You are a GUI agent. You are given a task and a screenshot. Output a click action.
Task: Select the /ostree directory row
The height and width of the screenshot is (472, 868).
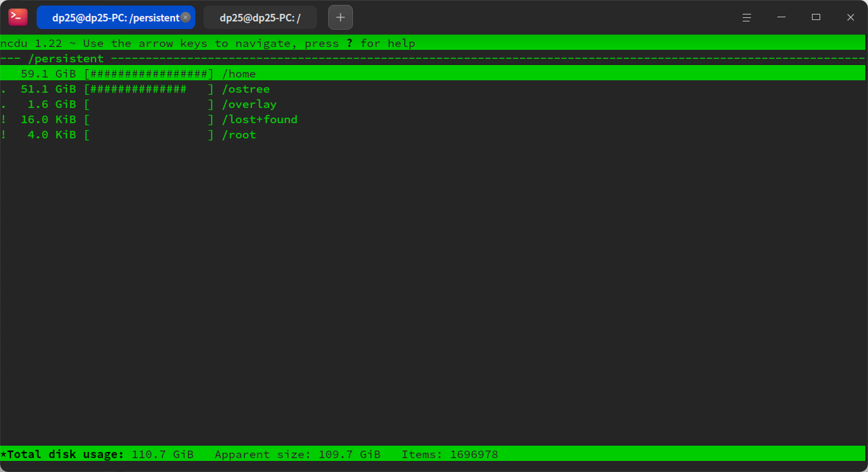pos(433,89)
